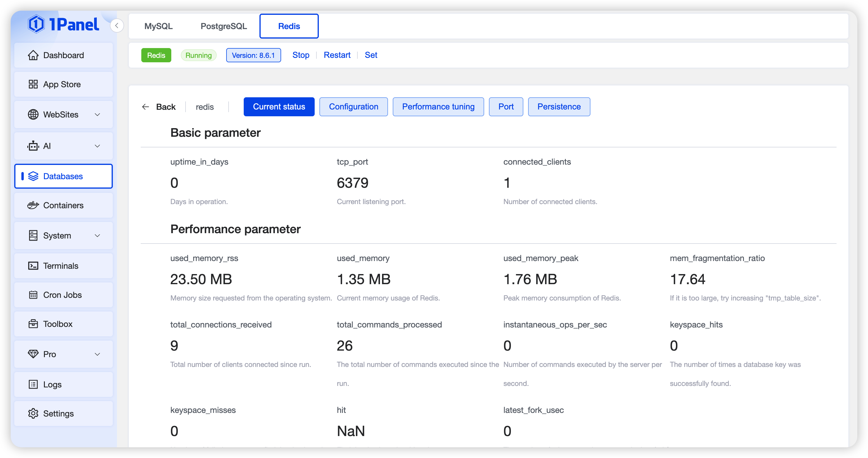This screenshot has width=868, height=458.
Task: Switch to the PostgreSQL tab
Action: pos(224,26)
